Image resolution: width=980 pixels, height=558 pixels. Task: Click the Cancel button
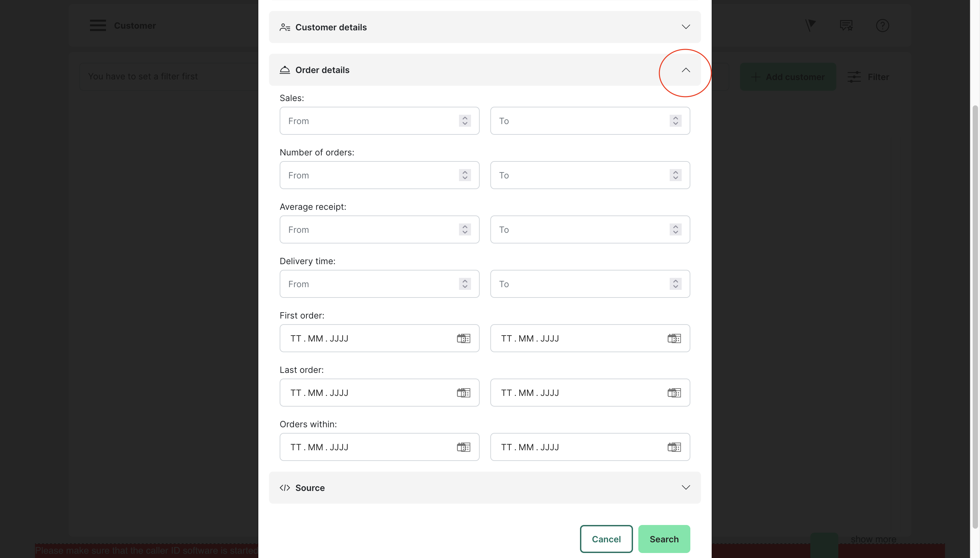coord(606,539)
